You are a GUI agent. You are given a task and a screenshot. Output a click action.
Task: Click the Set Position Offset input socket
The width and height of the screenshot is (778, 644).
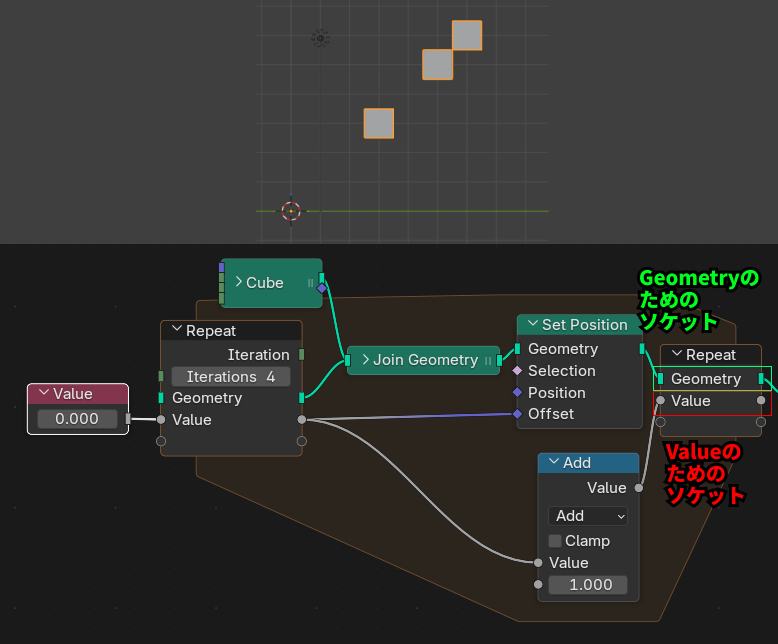pos(517,414)
